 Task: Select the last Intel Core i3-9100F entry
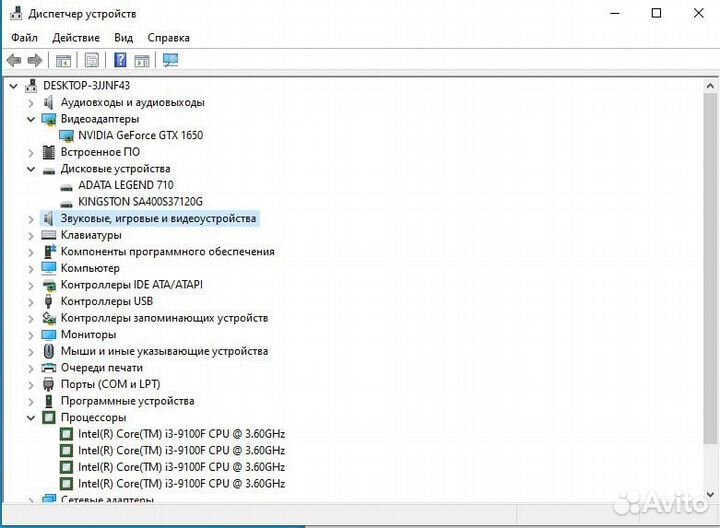181,483
